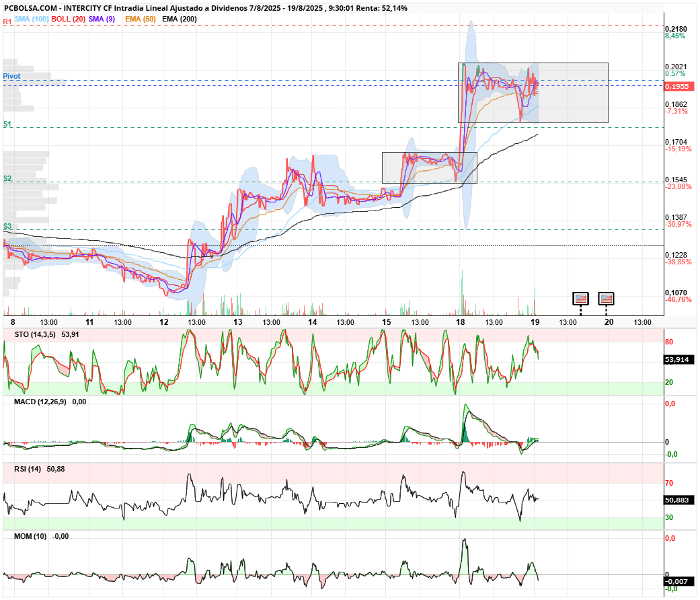
Task: Click the Pivot level label
Action: tap(11, 76)
